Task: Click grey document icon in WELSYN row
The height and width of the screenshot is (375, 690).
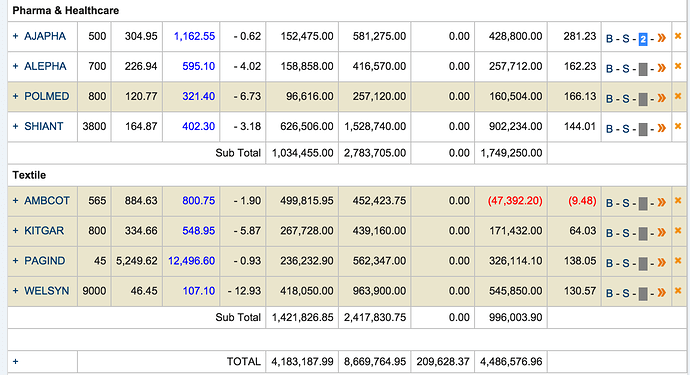Action: (x=643, y=294)
